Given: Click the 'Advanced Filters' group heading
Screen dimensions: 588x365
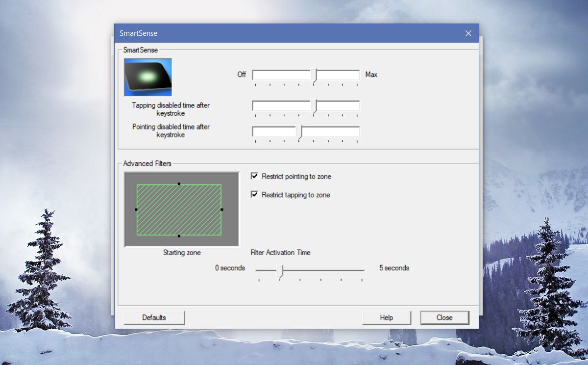Looking at the screenshot, I should coord(147,163).
